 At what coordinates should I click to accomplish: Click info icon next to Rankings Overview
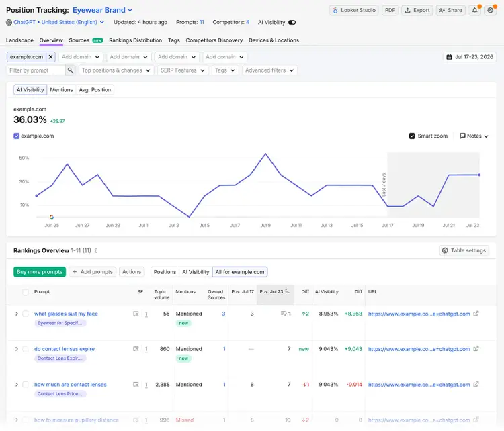(96, 251)
